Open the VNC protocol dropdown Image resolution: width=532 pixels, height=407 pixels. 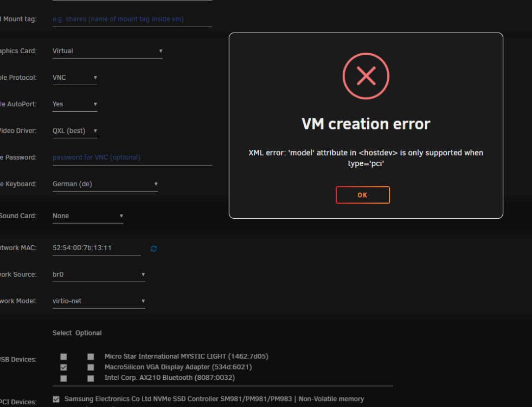pos(75,78)
